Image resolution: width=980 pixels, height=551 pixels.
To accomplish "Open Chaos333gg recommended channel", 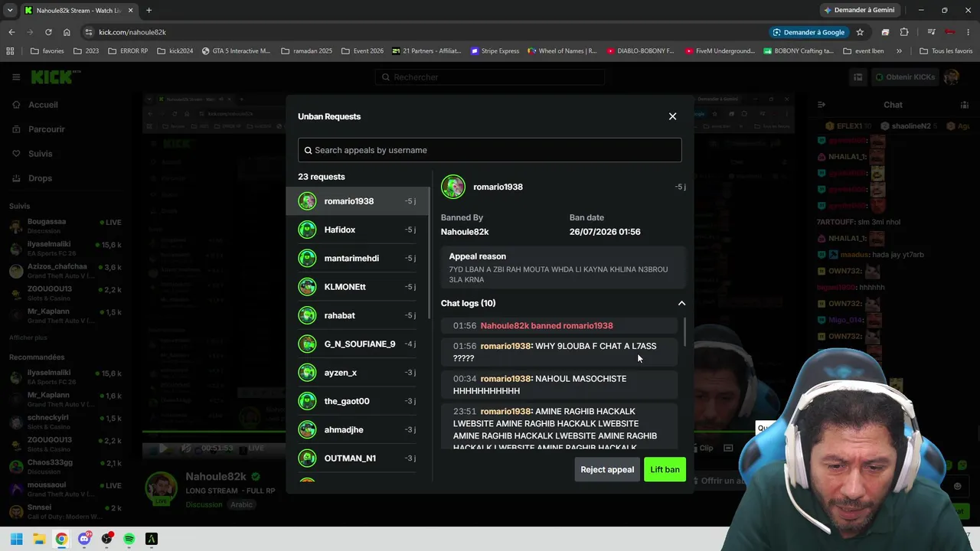I will [x=66, y=467].
